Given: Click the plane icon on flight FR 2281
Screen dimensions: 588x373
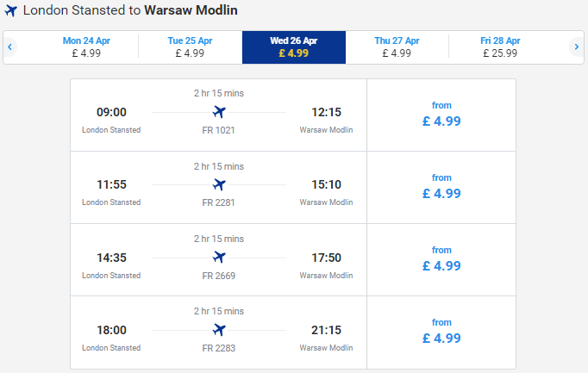Looking at the screenshot, I should point(219,184).
